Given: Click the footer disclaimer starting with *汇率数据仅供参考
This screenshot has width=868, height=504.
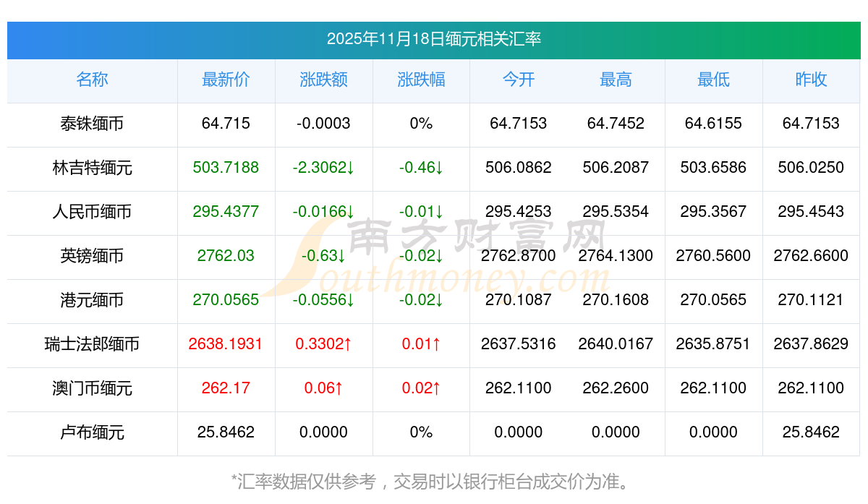Looking at the screenshot, I should [434, 481].
